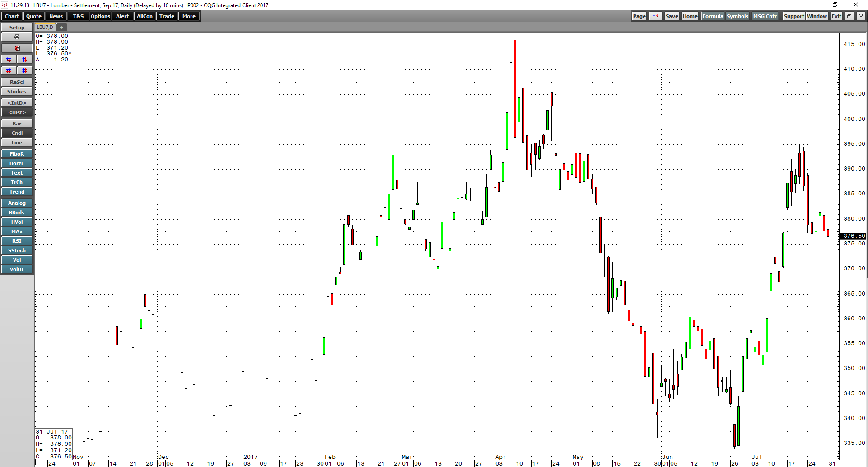Open the Symbols search
The width and height of the screenshot is (868, 467).
coord(737,16)
